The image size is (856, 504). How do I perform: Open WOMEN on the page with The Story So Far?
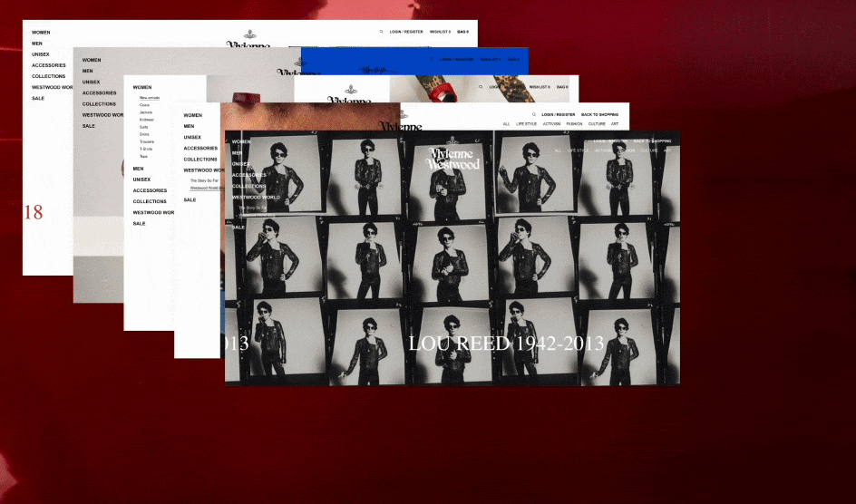click(193, 115)
